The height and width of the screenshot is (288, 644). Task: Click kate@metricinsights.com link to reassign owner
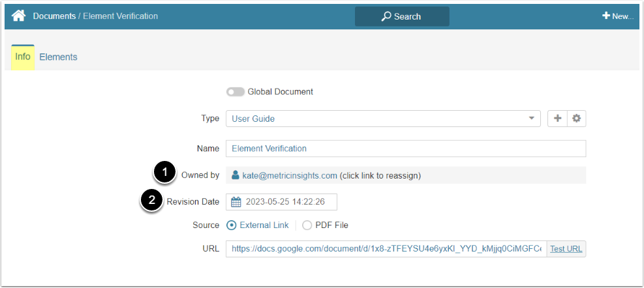pyautogui.click(x=288, y=175)
